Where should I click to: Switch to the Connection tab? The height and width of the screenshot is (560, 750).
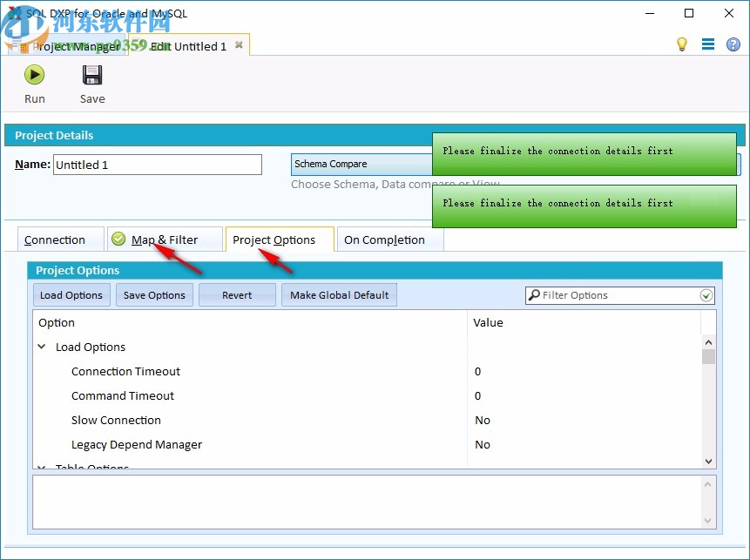[x=56, y=239]
